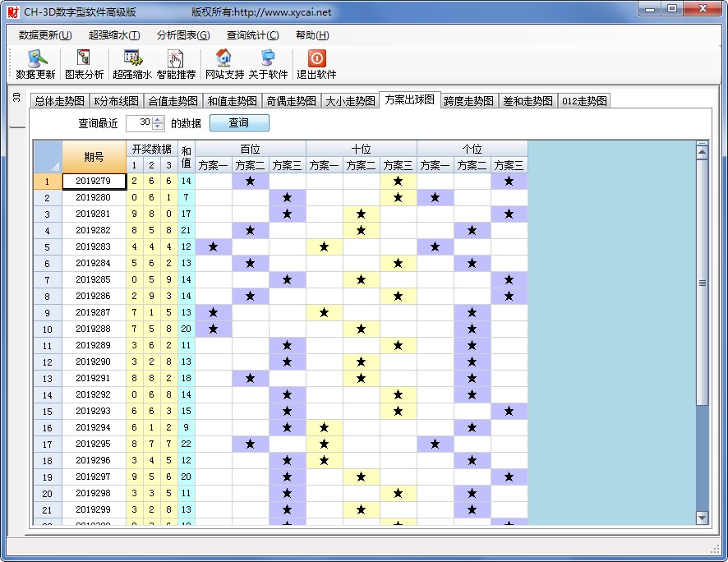This screenshot has width=728, height=562.
Task: Click the down arrow of the vertical scrollbar
Action: [x=703, y=517]
